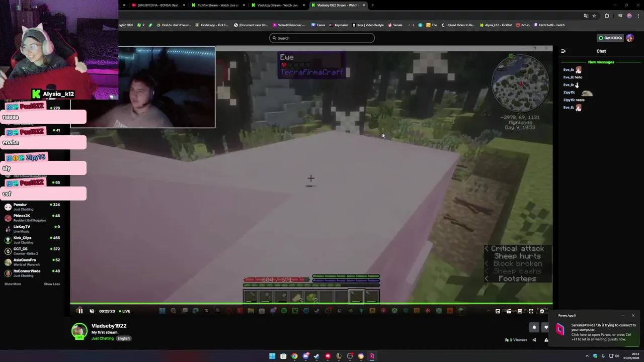Focus the Kick search field
Image resolution: width=644 pixels, height=362 pixels.
point(322,38)
